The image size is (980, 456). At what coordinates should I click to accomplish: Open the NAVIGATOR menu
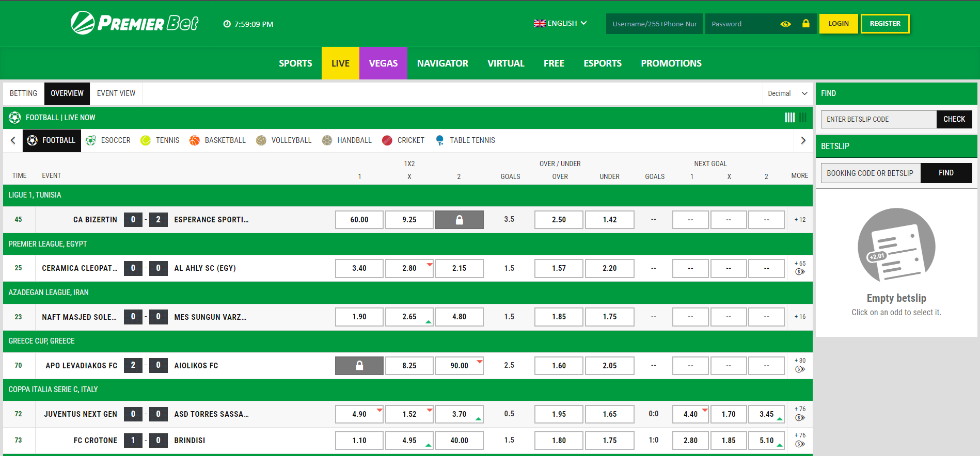point(442,63)
